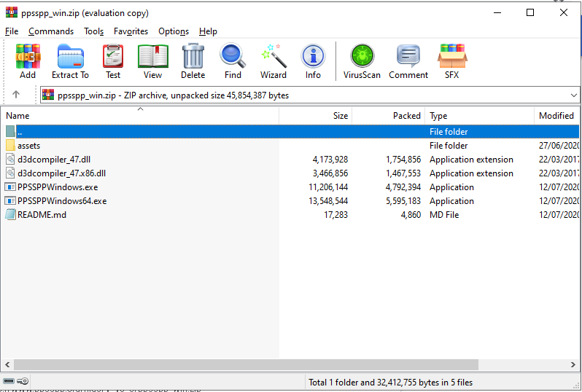The height and width of the screenshot is (392, 582).
Task: Open the Find magnifier tool
Action: (233, 61)
